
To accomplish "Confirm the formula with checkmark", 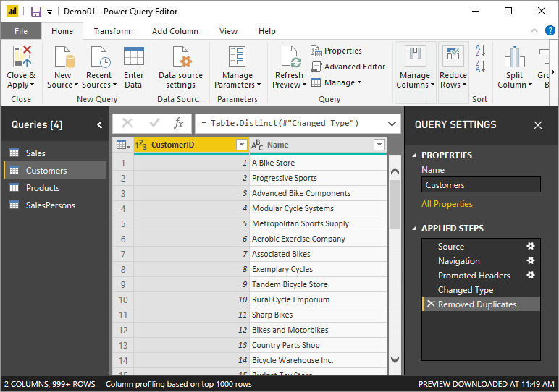I will (x=154, y=123).
